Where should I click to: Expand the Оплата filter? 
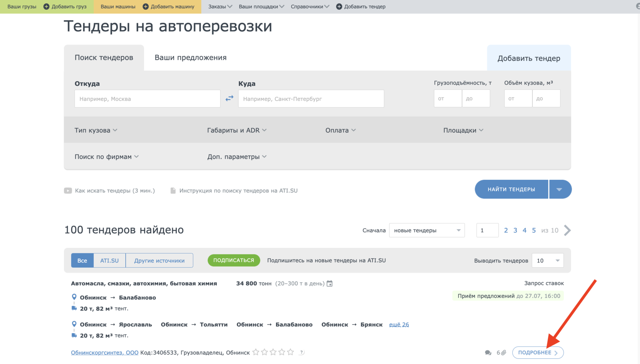click(x=341, y=130)
